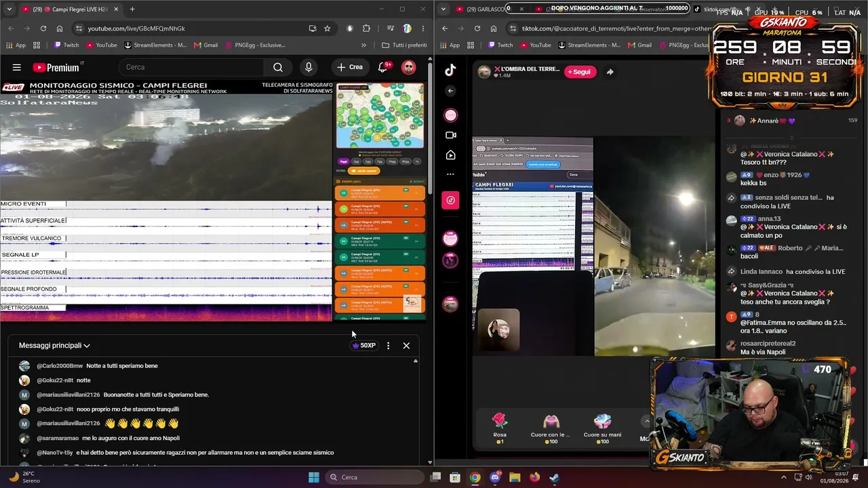Reload the YouTube page
This screenshot has width=868, height=488.
(x=43, y=28)
